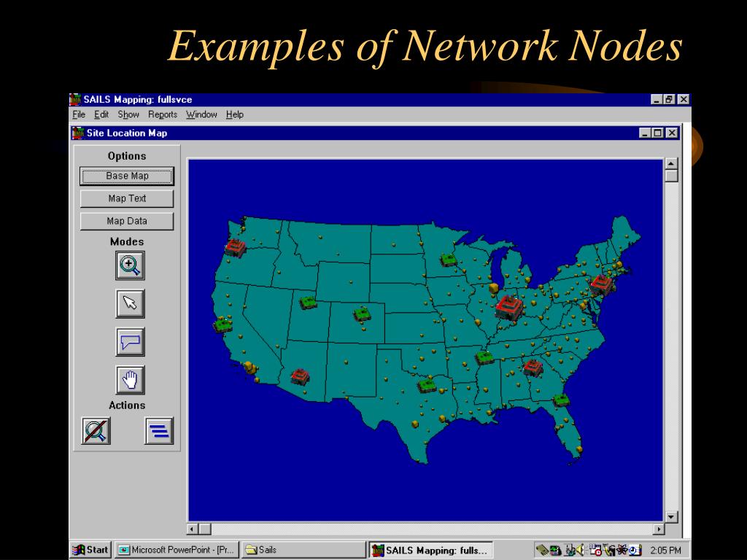
Task: Open the Show menu
Action: tap(128, 114)
